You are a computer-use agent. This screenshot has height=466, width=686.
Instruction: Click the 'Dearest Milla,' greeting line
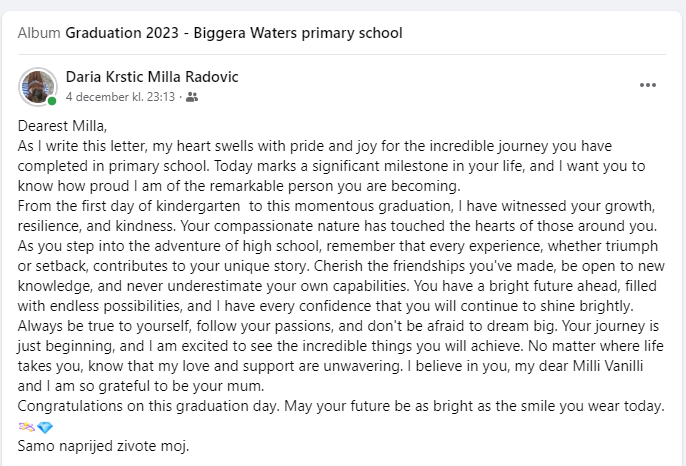click(62, 127)
